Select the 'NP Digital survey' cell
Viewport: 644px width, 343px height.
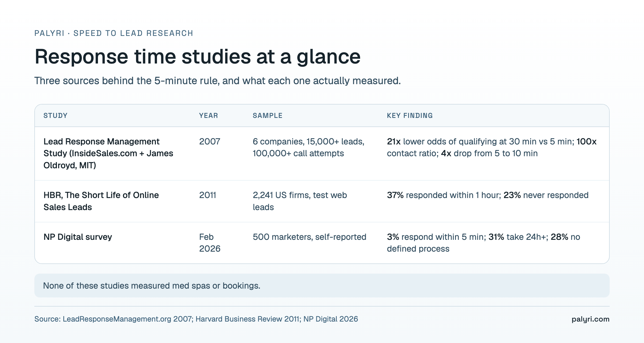78,237
